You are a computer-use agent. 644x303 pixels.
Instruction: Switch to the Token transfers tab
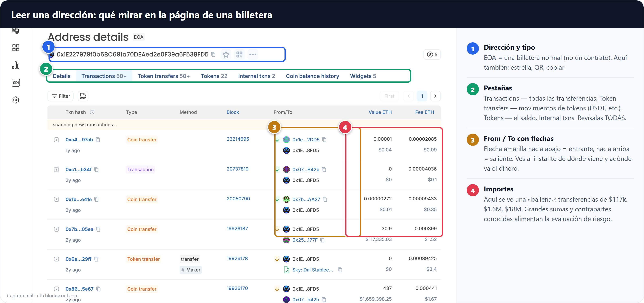(163, 76)
